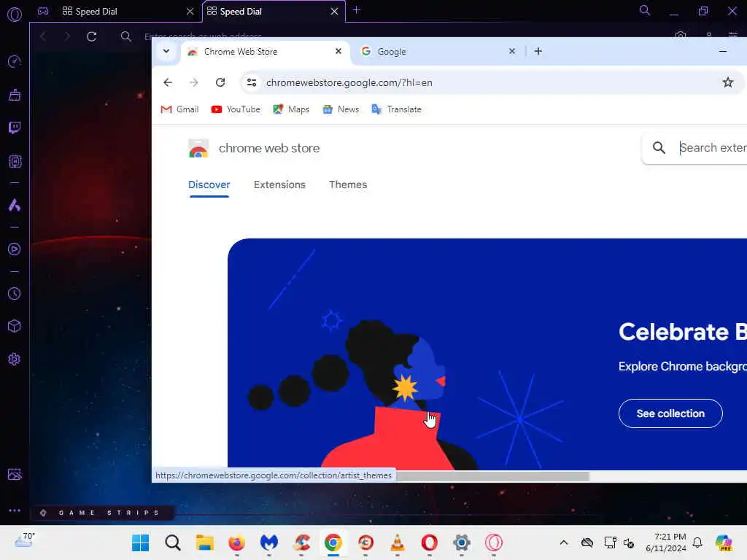Image resolution: width=747 pixels, height=560 pixels.
Task: Click the Chrome horizontal scrollbar
Action: [x=492, y=475]
